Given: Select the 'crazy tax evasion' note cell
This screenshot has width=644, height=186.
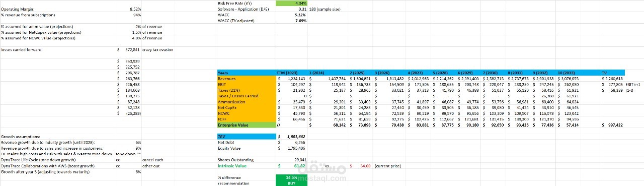Looking at the screenshot, I should pyautogui.click(x=158, y=50).
